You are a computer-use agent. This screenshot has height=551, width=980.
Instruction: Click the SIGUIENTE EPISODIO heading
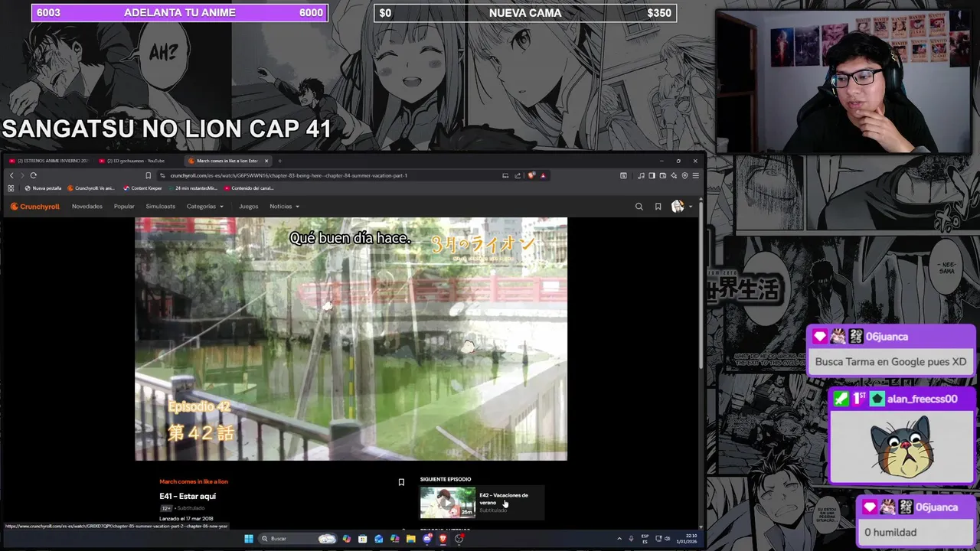coord(446,479)
